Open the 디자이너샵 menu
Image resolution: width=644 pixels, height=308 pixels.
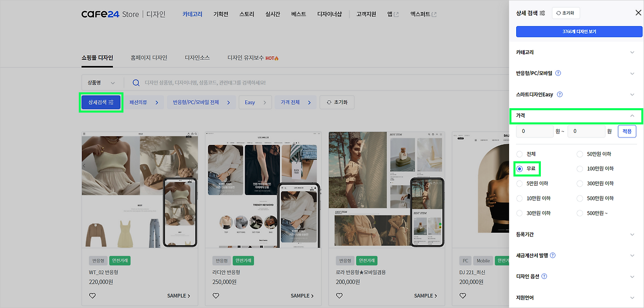point(330,14)
